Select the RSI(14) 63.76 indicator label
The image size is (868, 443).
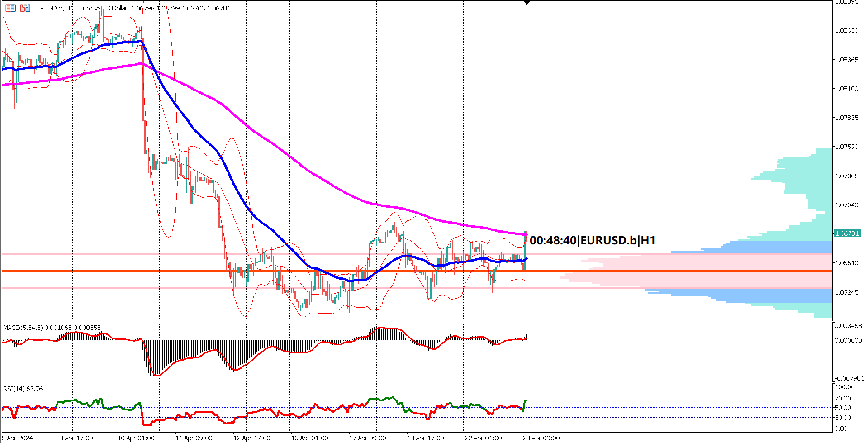[22, 388]
